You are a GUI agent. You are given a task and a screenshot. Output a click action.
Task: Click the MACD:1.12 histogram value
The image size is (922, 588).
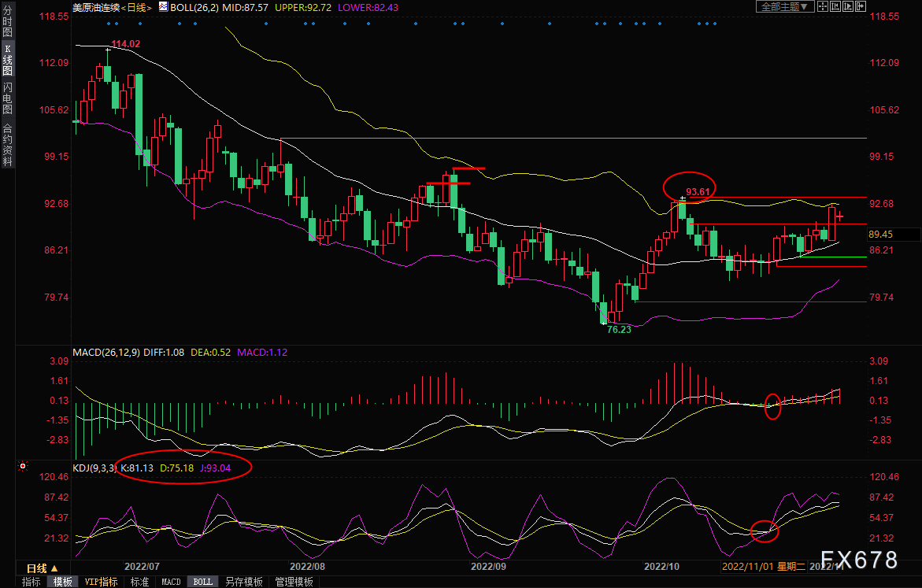pos(262,352)
